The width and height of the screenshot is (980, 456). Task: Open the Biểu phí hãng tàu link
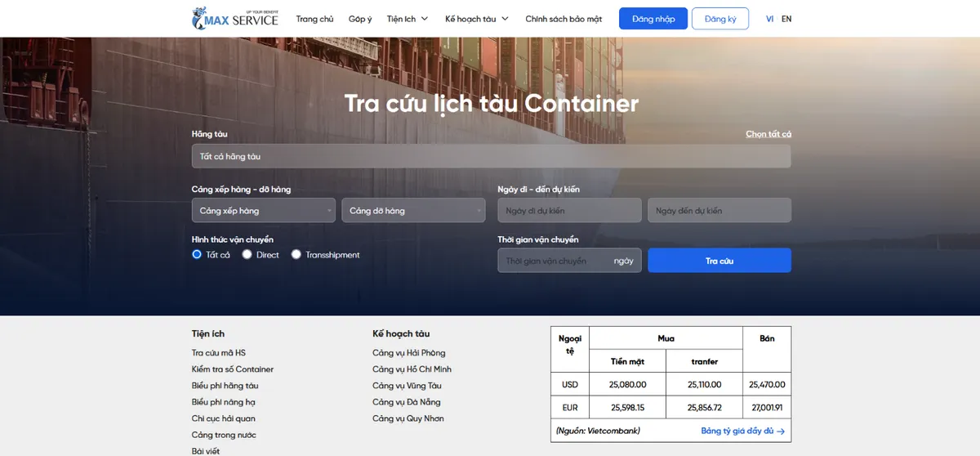(x=225, y=386)
